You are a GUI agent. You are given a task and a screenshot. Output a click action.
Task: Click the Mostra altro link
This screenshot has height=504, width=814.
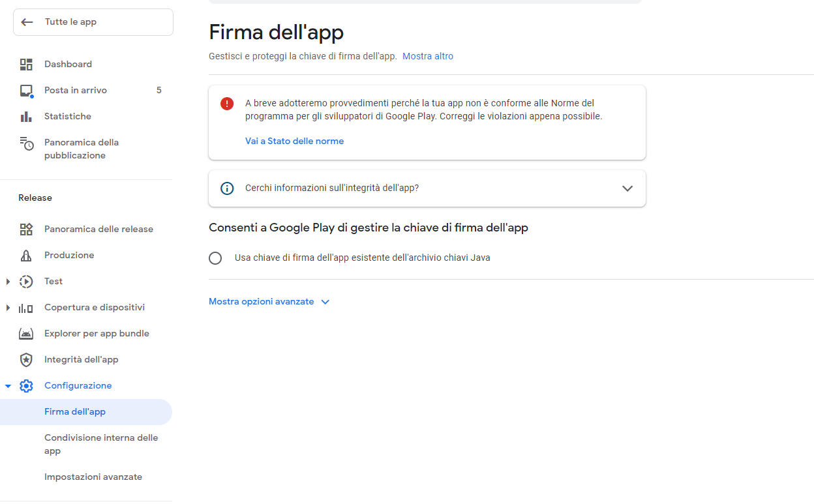[x=428, y=57]
